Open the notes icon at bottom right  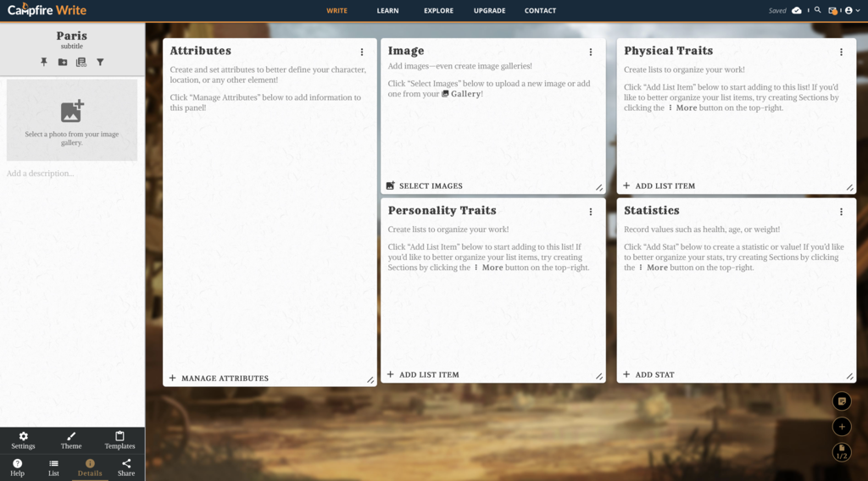(x=841, y=401)
